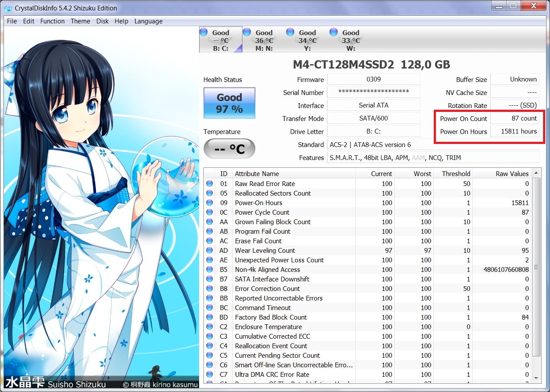Click status orb for Power-On Hours row
This screenshot has width=550, height=392.
(210, 203)
